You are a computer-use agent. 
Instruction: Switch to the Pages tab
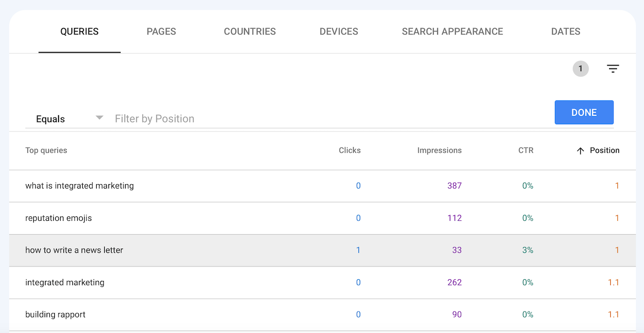[162, 32]
